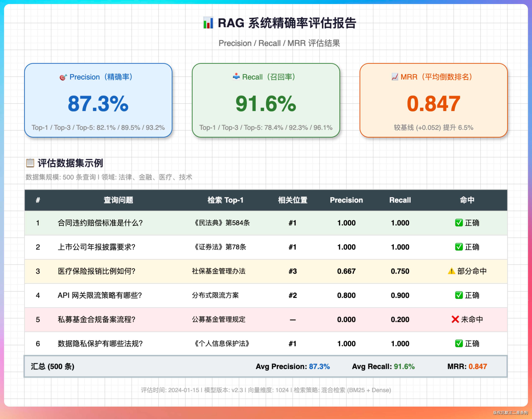Screen dimensions: 532x419
Task: Click the target icon in the Precision card
Action: 63,77
